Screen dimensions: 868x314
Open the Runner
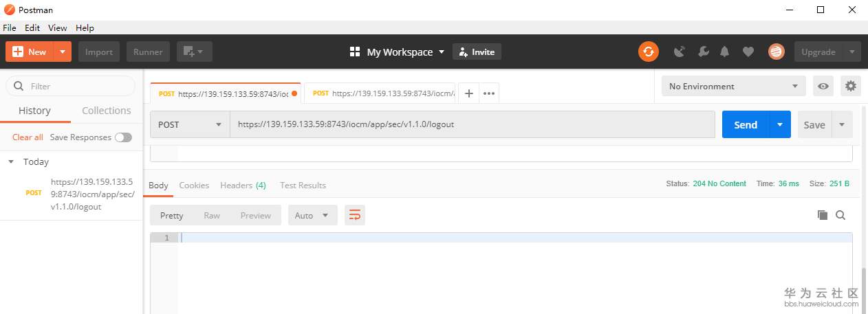[148, 52]
